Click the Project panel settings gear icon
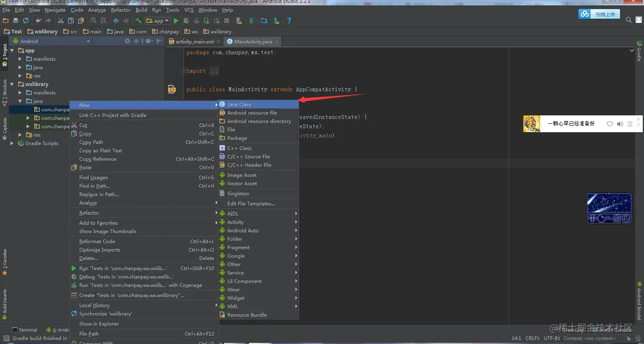The width and height of the screenshot is (644, 344). [148, 41]
